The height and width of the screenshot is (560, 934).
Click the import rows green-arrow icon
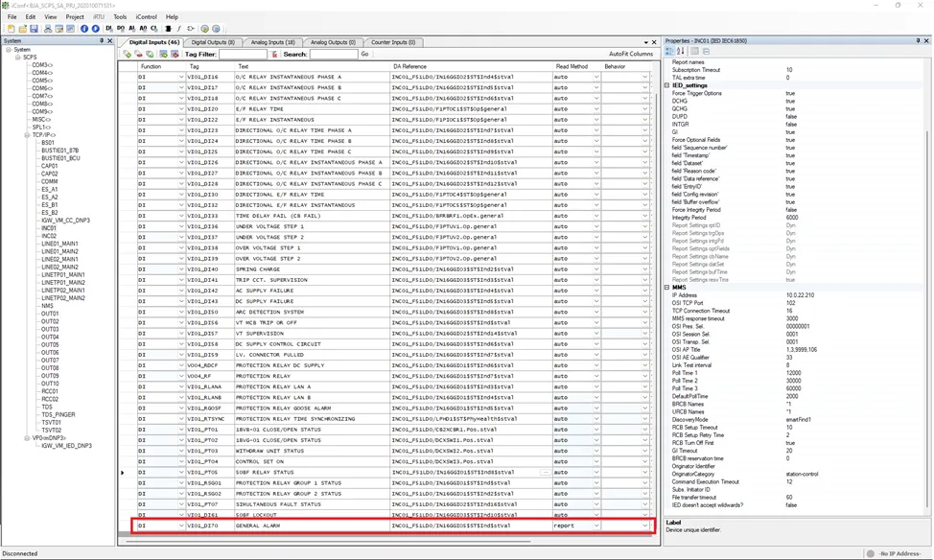coord(163,55)
